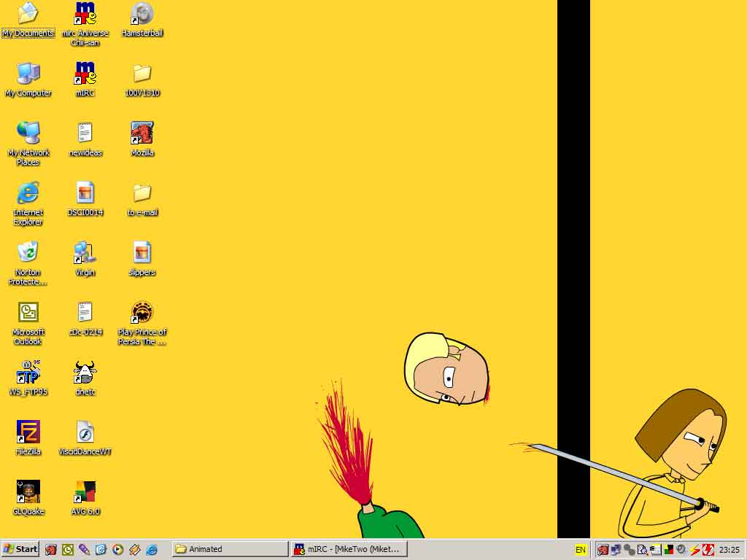The image size is (747, 560).
Task: Select the dnetc cow icon
Action: [85, 373]
